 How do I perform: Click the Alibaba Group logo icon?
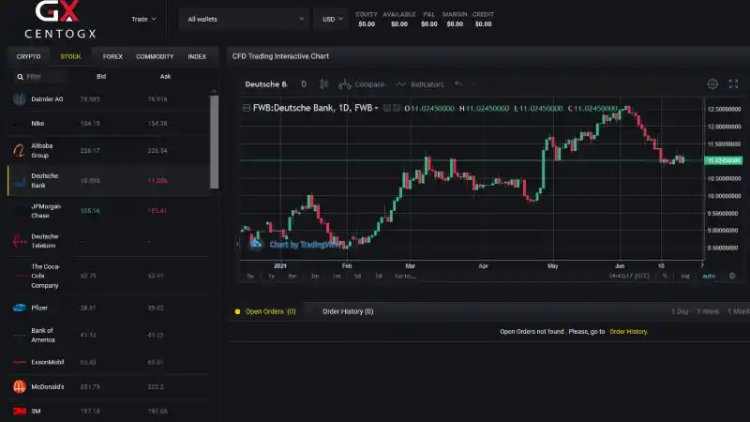(19, 151)
